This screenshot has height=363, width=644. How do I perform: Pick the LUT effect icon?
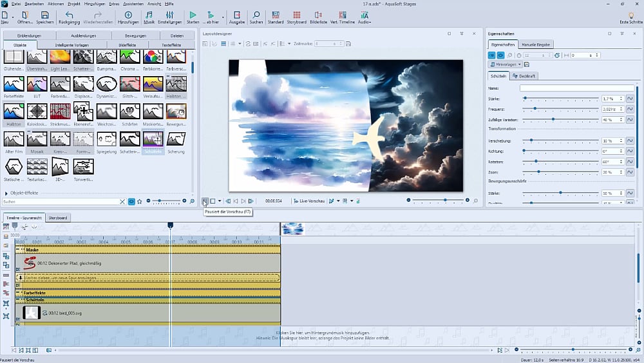[x=37, y=84]
